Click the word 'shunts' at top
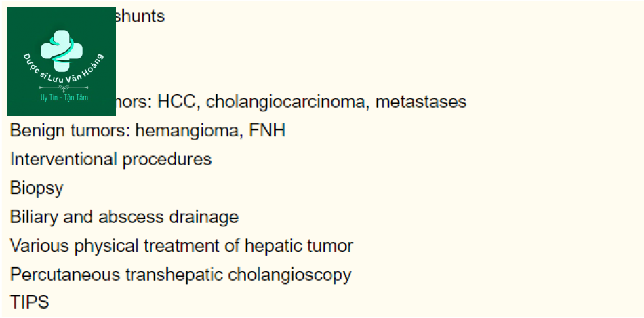Screen dimensions: 644x318 click(140, 16)
